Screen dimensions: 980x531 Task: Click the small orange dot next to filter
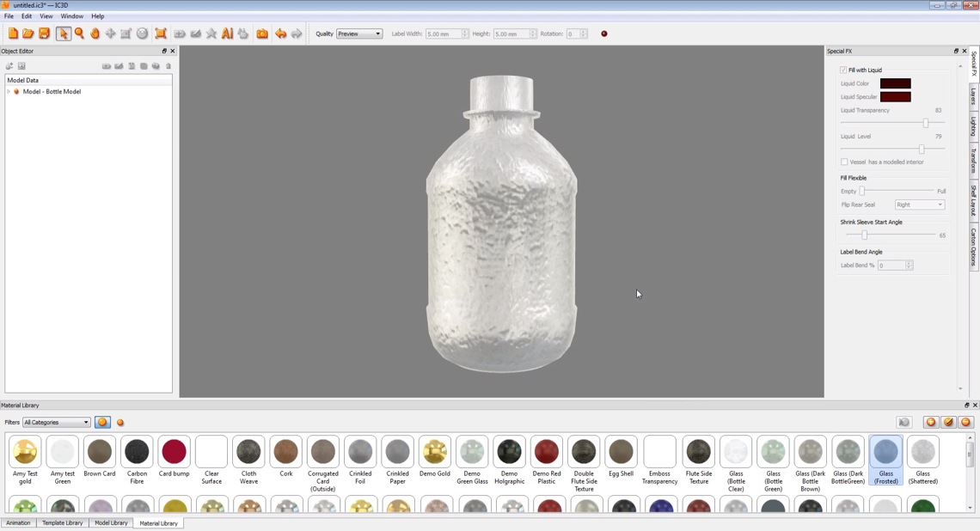[120, 423]
